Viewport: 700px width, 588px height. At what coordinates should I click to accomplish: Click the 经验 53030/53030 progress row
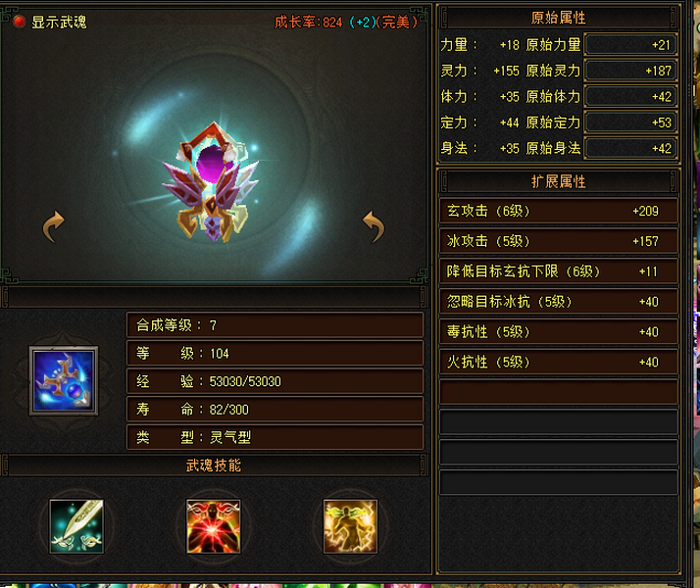275,381
